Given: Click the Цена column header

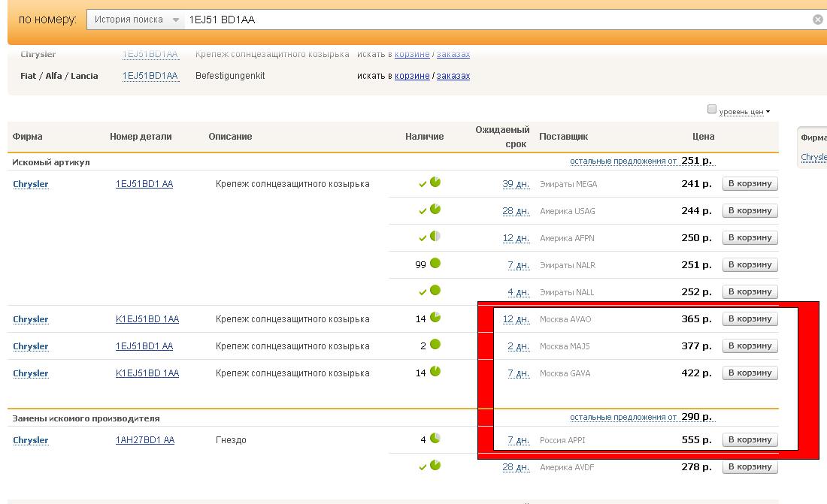Looking at the screenshot, I should [x=704, y=137].
